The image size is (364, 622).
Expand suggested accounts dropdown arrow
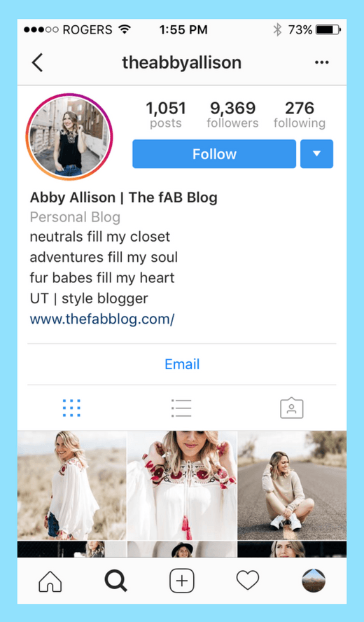316,154
